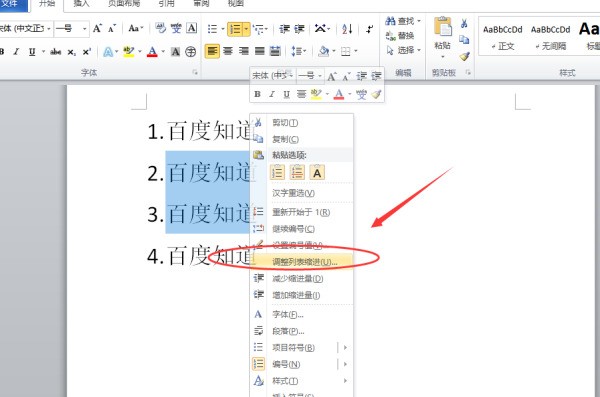
Task: Apply ribbon red font color
Action: 152,52
